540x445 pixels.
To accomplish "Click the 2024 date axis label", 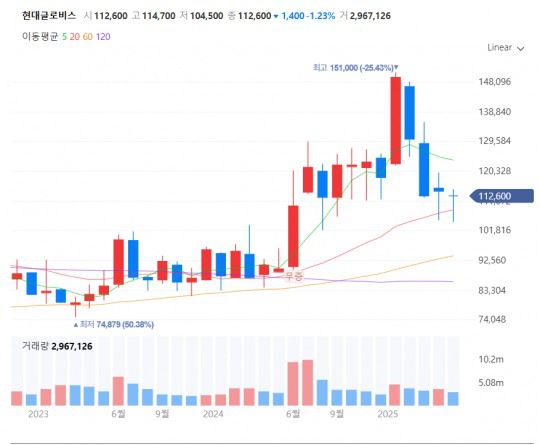I will point(213,414).
